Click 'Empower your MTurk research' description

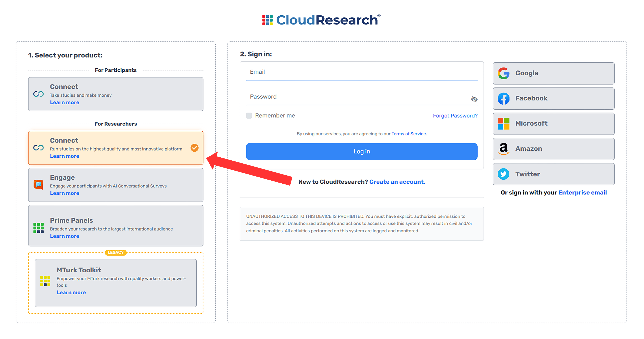[121, 282]
